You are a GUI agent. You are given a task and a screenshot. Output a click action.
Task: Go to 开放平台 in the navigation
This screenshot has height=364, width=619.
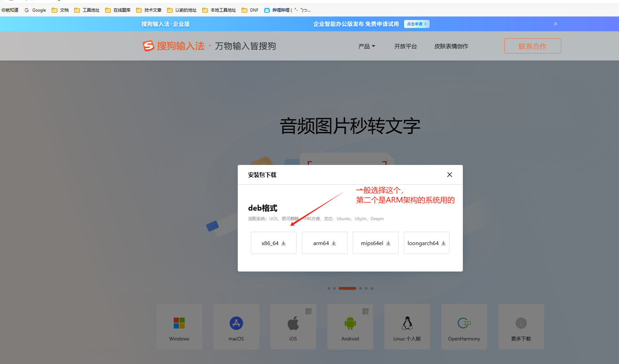click(406, 46)
